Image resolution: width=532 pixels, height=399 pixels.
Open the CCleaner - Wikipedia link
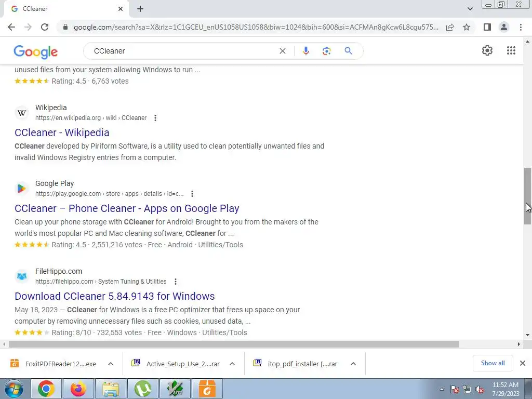[x=62, y=132]
